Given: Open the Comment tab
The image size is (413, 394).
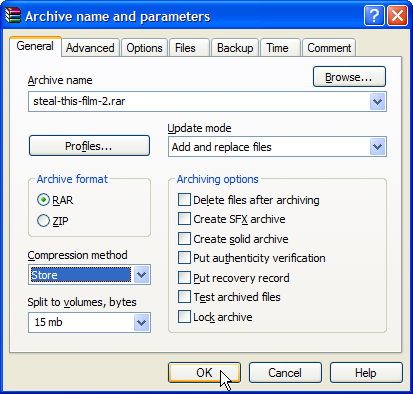Looking at the screenshot, I should [x=329, y=48].
